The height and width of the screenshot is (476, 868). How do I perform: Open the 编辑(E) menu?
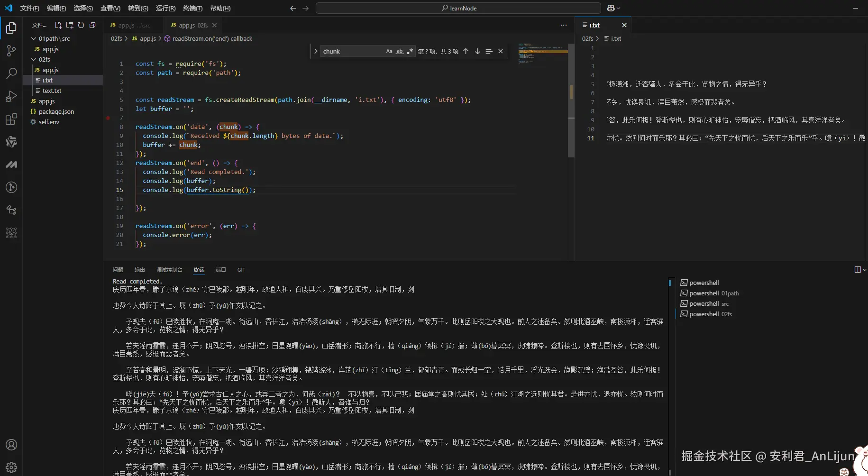pyautogui.click(x=56, y=8)
